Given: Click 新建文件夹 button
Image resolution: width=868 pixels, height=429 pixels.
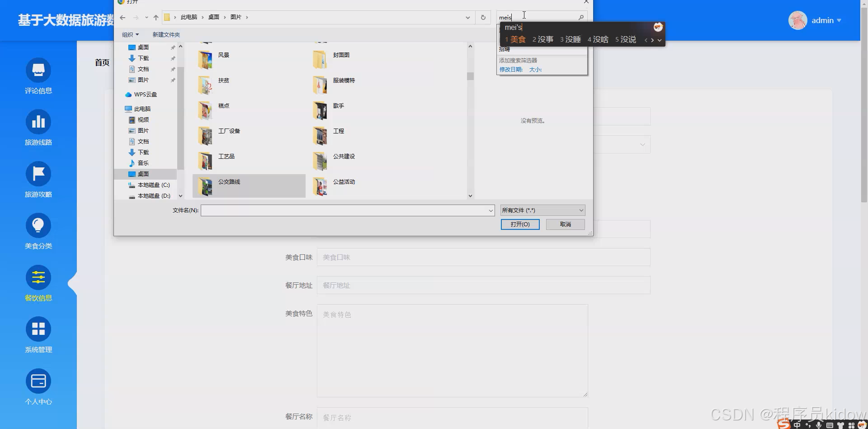Looking at the screenshot, I should click(x=166, y=35).
